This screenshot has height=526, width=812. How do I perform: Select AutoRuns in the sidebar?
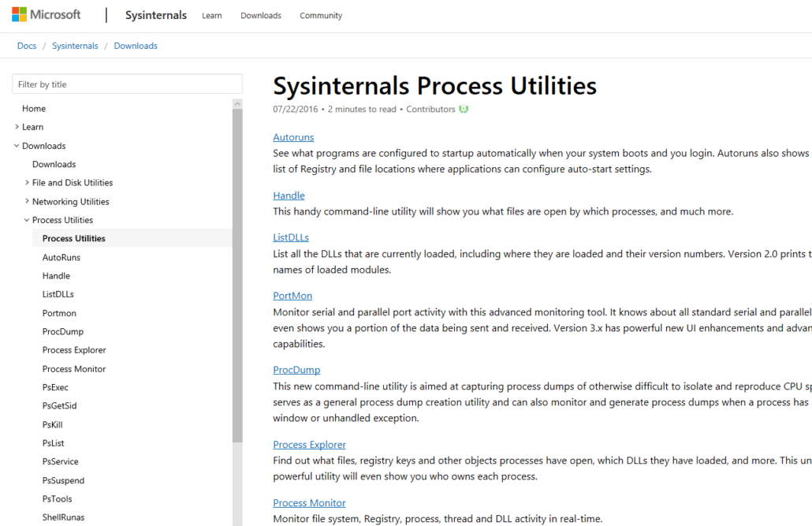click(61, 257)
